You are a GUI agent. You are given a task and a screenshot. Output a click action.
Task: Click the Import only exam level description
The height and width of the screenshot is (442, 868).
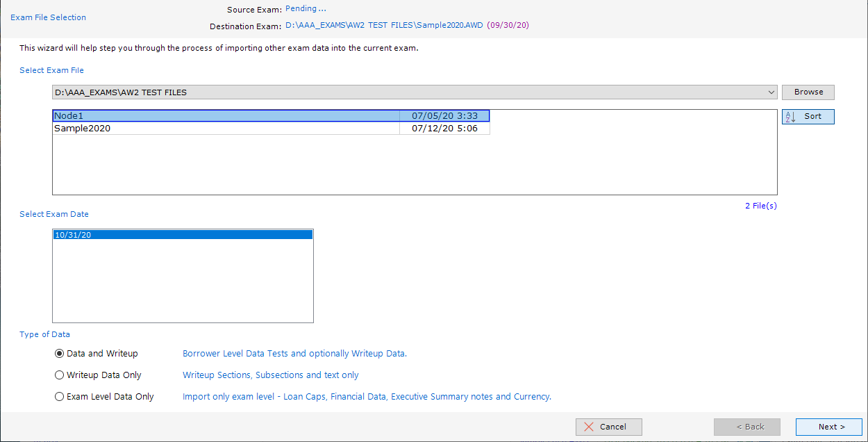point(367,397)
